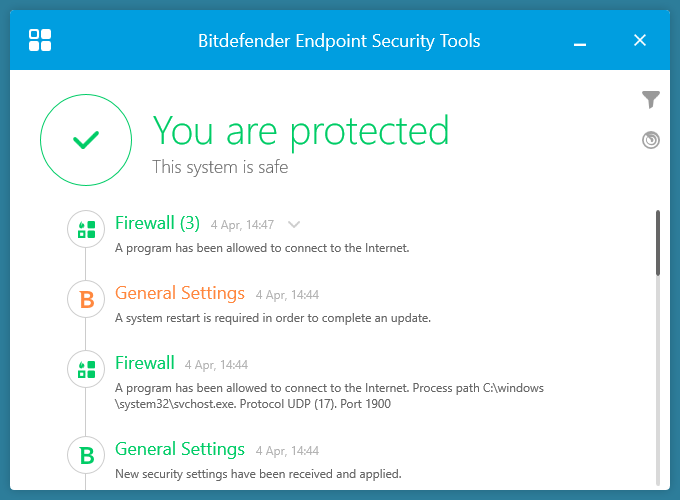Click the new security settings applied message
Viewport: 680px width, 500px height.
point(258,473)
